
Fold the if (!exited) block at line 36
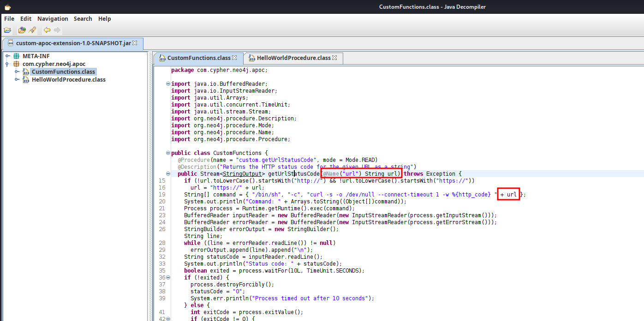pyautogui.click(x=167, y=278)
